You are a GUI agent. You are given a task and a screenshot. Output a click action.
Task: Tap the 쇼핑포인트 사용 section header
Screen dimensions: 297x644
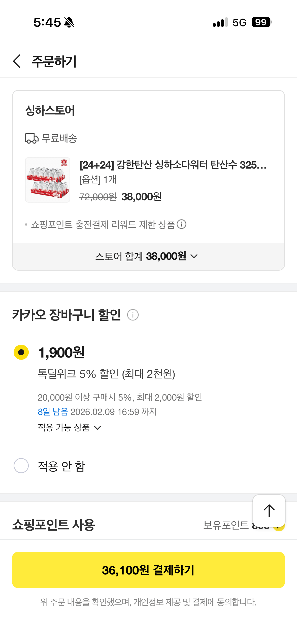pyautogui.click(x=53, y=525)
